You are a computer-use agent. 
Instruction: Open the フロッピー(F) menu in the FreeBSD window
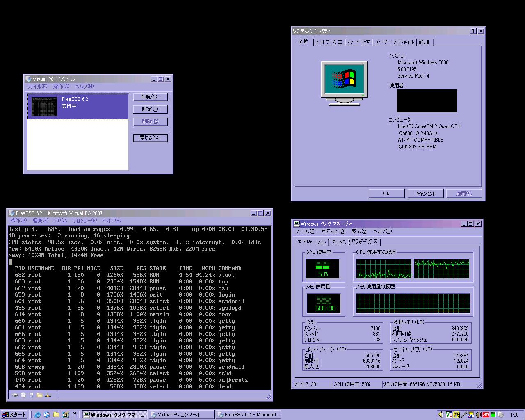point(85,220)
